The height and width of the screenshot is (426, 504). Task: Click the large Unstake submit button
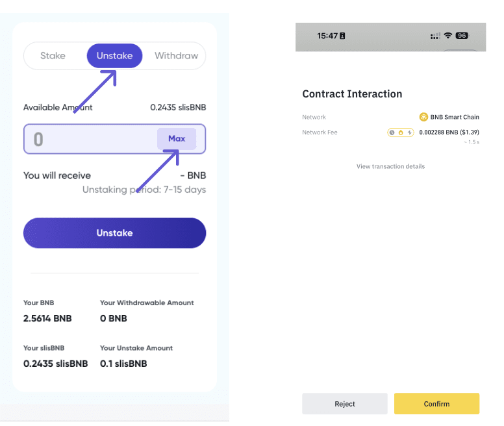click(x=114, y=233)
